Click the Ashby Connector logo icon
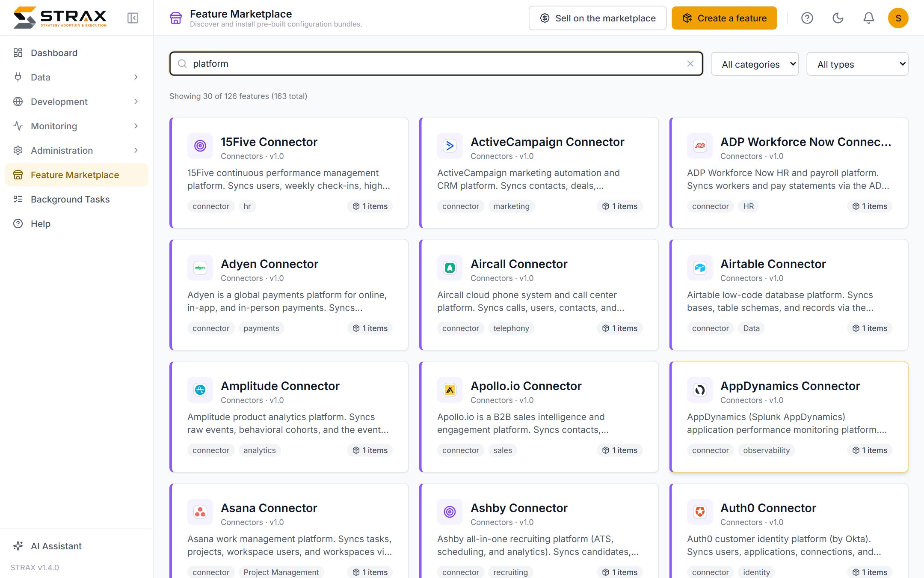This screenshot has height=578, width=924. coord(450,512)
